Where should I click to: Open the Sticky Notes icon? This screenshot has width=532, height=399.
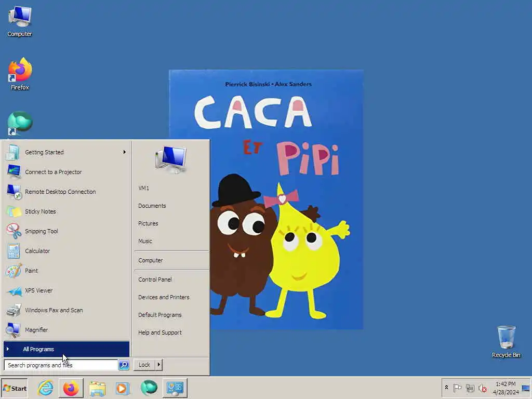pyautogui.click(x=14, y=211)
